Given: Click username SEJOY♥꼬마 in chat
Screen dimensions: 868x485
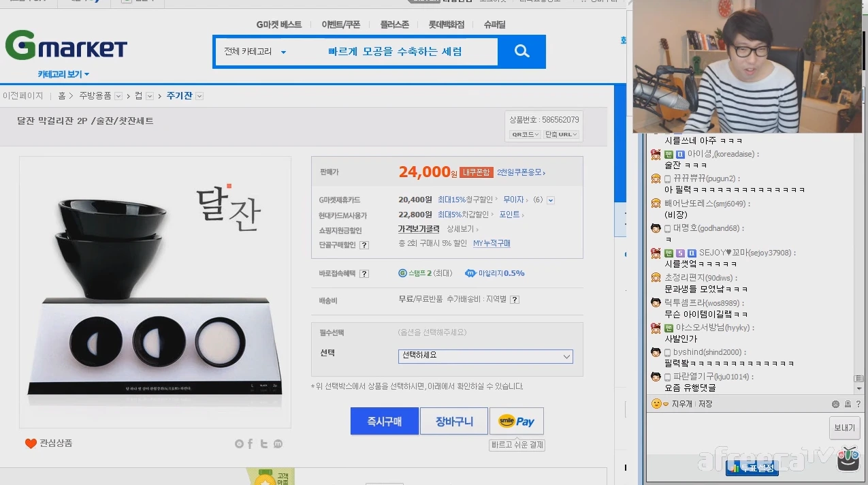Looking at the screenshot, I should (x=745, y=253).
